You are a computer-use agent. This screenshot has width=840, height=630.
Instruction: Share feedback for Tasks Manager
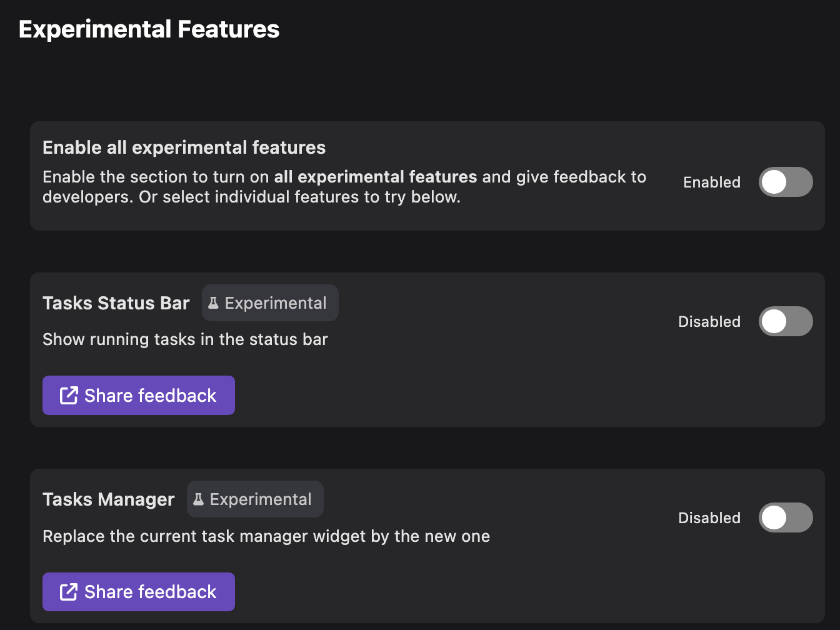(x=138, y=591)
